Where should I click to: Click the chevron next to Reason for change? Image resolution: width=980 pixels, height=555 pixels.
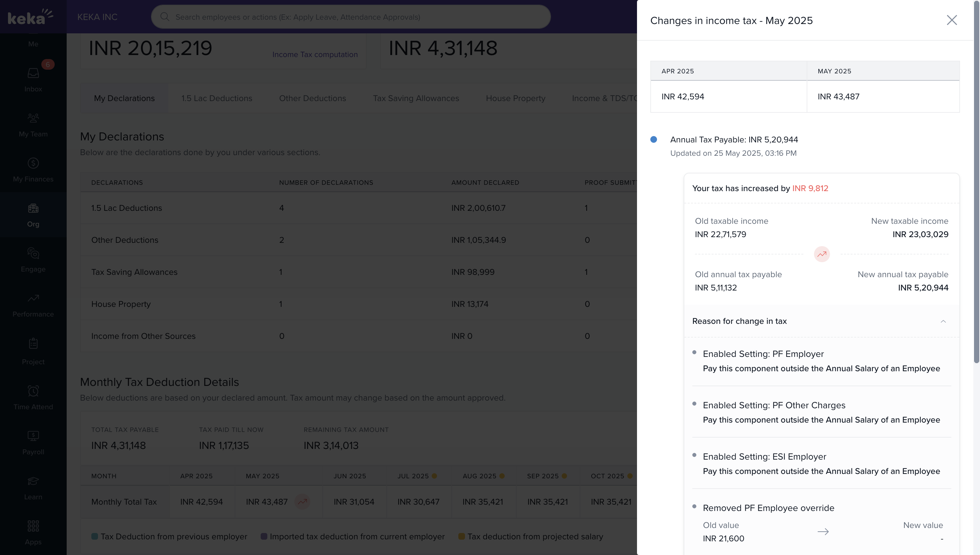click(943, 321)
